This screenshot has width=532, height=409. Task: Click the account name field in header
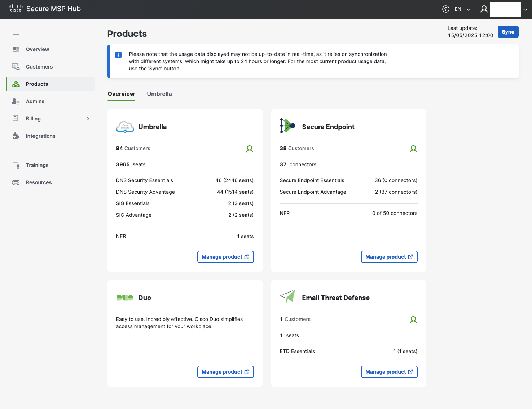505,9
